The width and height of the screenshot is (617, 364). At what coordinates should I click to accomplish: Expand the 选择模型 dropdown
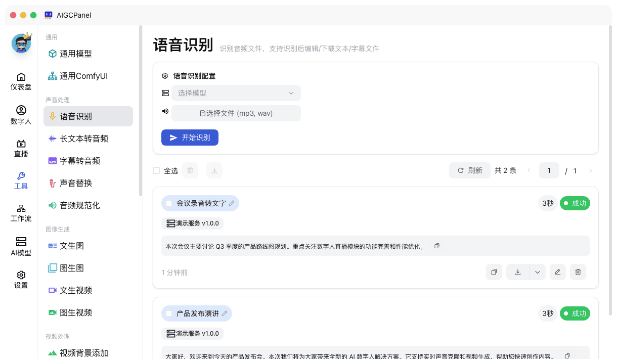tap(236, 93)
